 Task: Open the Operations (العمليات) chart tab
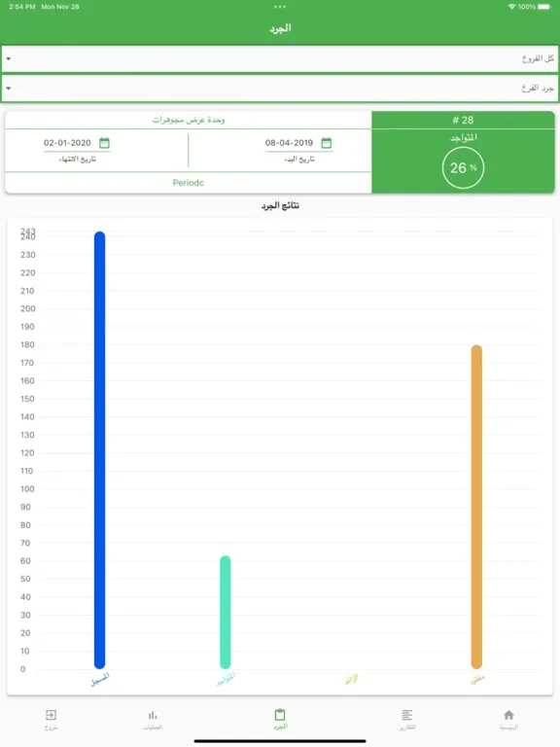pyautogui.click(x=153, y=720)
